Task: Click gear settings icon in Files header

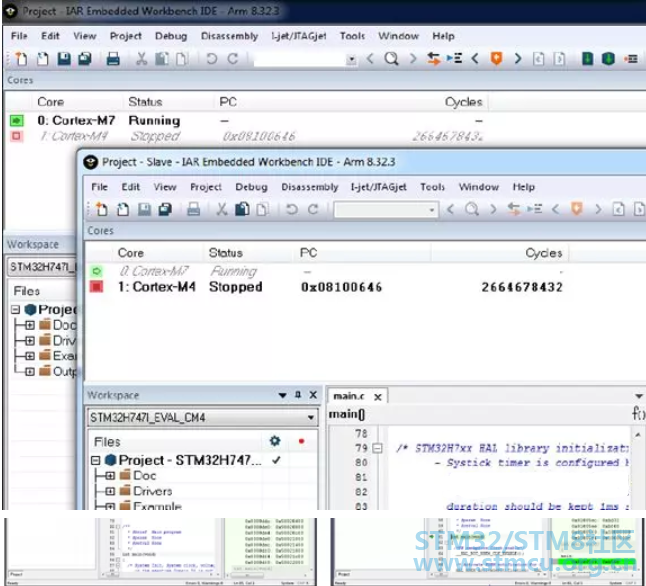Action: coord(275,441)
